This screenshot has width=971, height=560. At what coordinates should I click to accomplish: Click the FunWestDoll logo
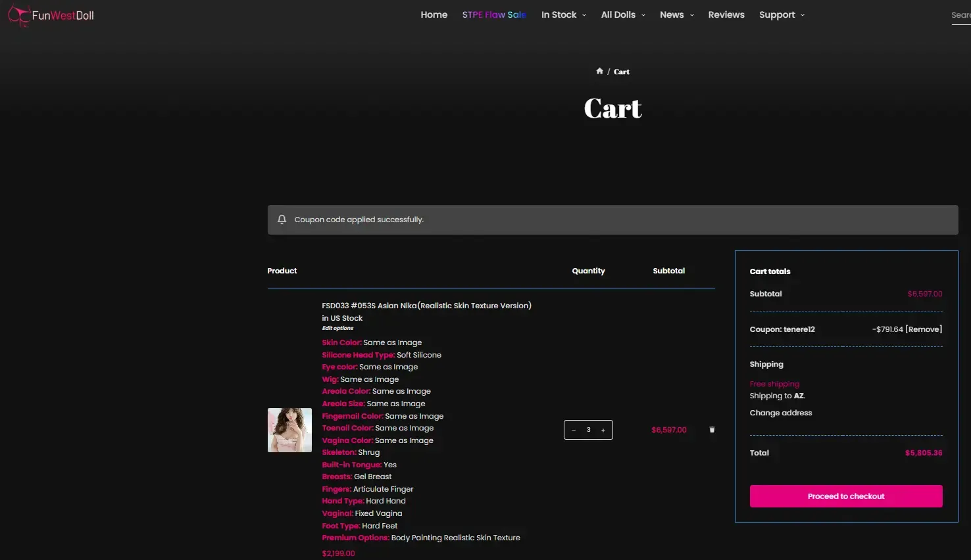[51, 16]
